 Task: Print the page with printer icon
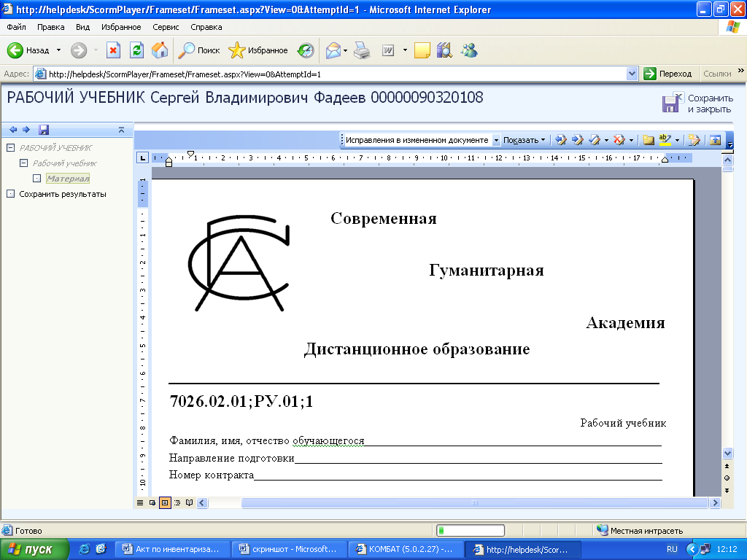(x=362, y=50)
